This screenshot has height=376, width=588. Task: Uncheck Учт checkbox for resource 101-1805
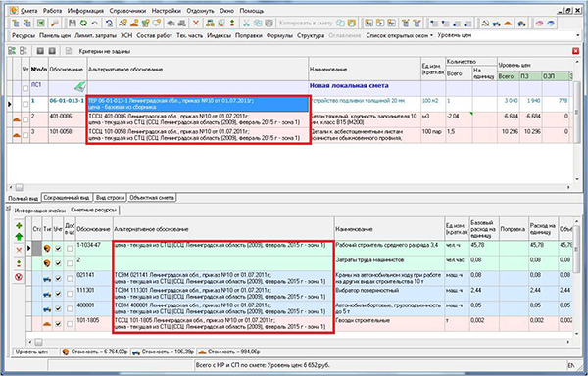tap(58, 324)
